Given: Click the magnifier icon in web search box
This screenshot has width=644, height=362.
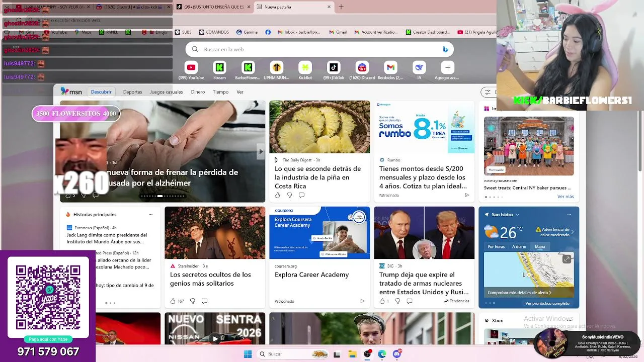Looking at the screenshot, I should coord(195,49).
